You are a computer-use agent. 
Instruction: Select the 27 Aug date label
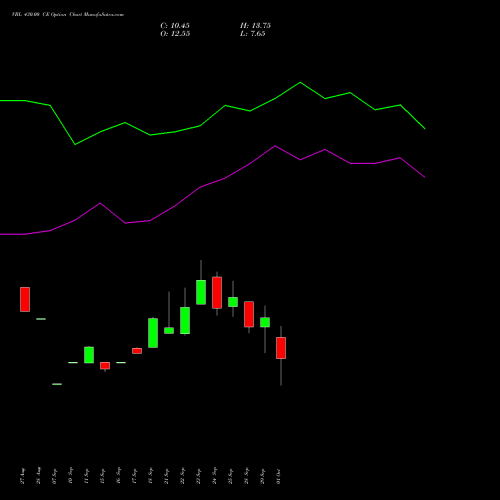tap(23, 476)
